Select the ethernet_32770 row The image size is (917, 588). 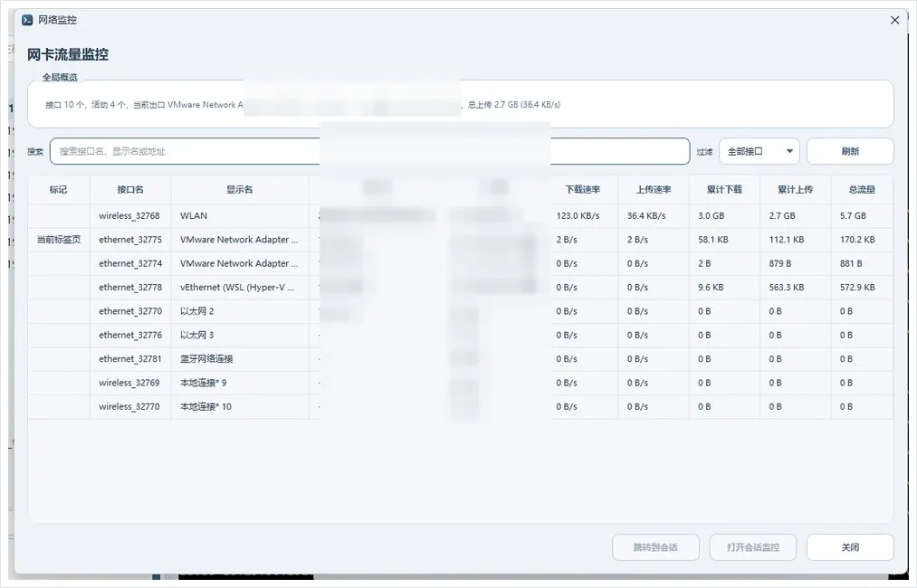(x=460, y=311)
